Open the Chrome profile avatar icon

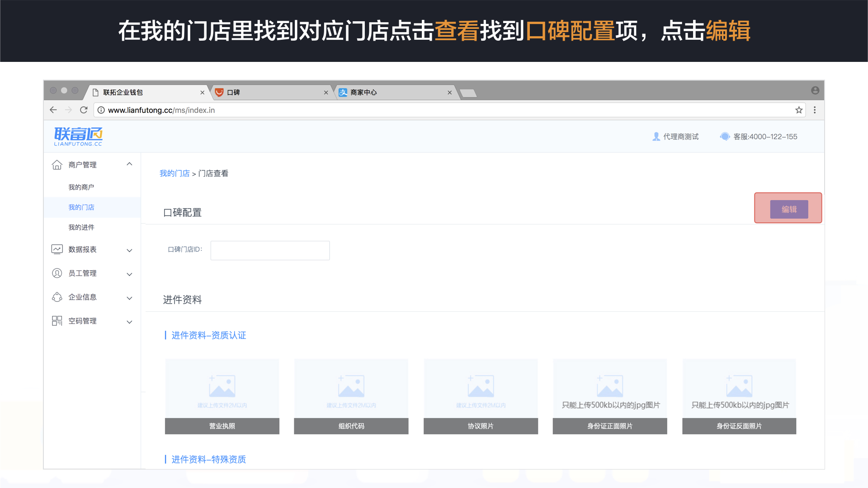click(815, 90)
